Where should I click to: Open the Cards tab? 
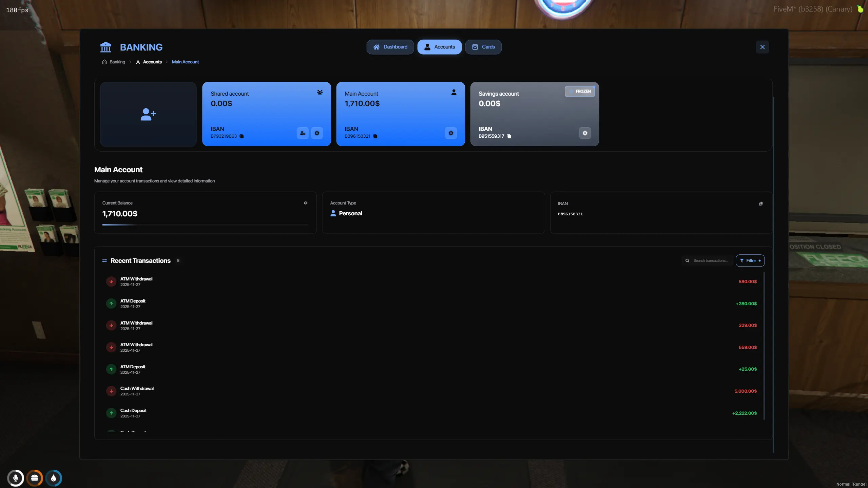click(483, 47)
